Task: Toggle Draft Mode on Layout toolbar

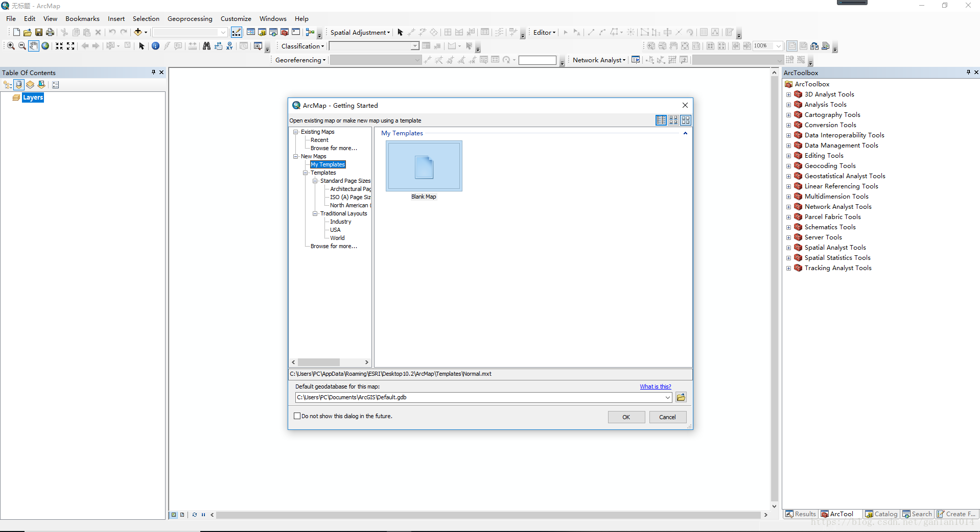Action: 792,46
